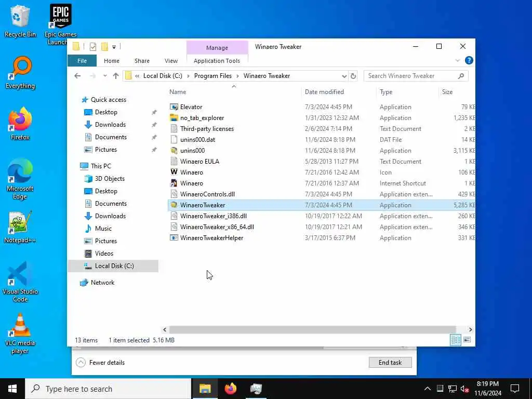The width and height of the screenshot is (532, 399).
Task: Select the Winaero icon file
Action: tap(321, 172)
